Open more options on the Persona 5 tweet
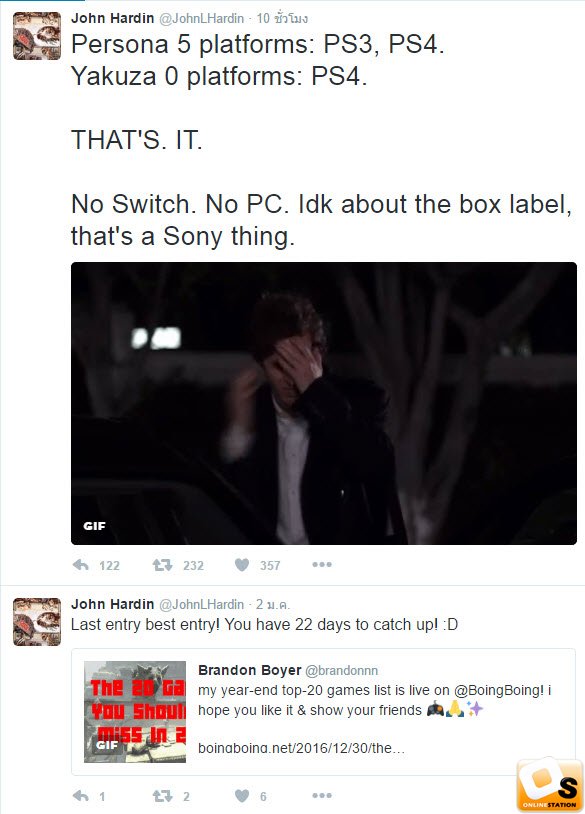The image size is (585, 814). coord(322,565)
